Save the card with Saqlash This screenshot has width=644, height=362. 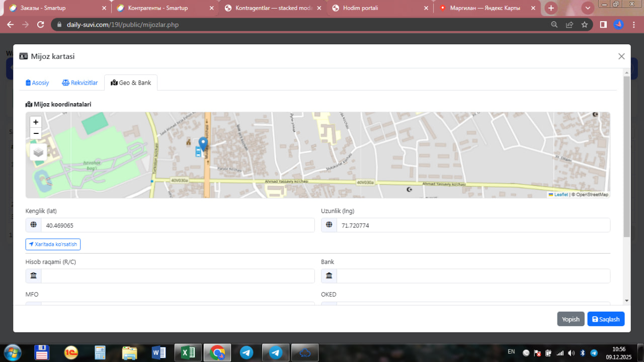[x=606, y=319]
